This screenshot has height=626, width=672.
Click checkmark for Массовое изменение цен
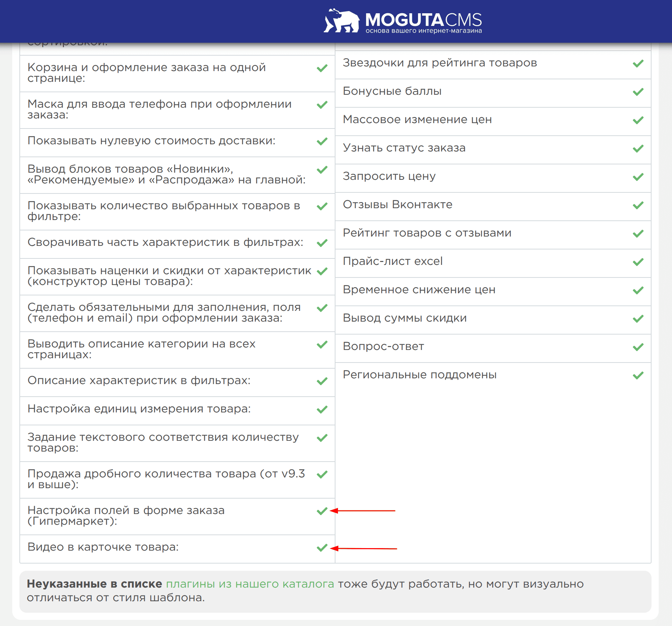click(638, 120)
